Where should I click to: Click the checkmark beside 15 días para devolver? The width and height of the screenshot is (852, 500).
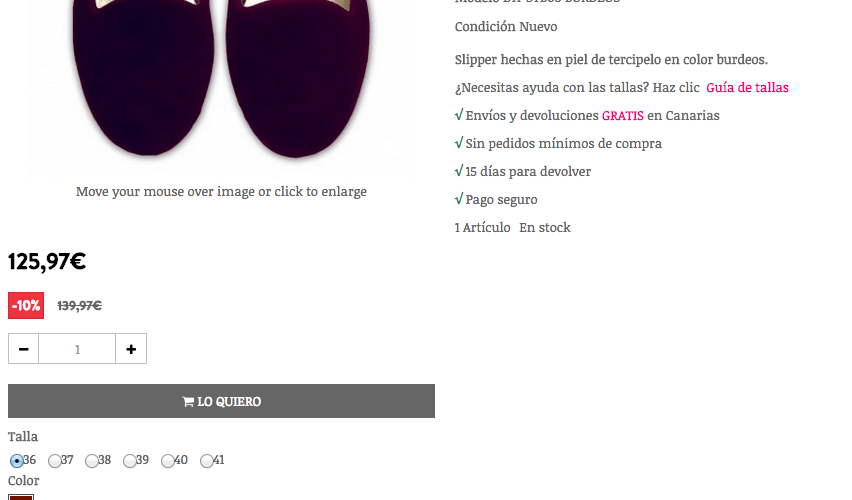pyautogui.click(x=459, y=171)
